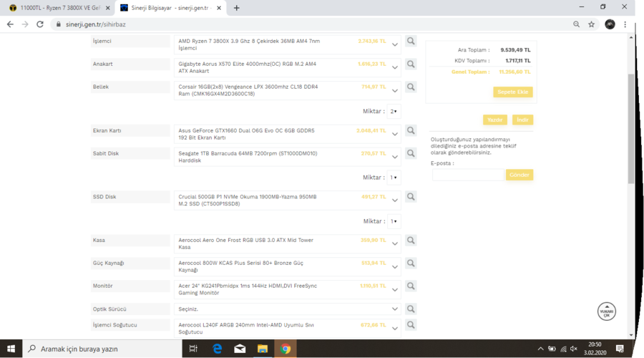Go back to previous page
The width and height of the screenshot is (644, 358).
(x=10, y=24)
